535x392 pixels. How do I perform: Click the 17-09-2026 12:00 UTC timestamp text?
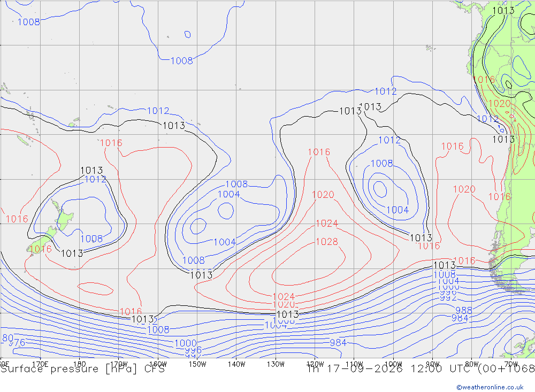click(x=387, y=369)
